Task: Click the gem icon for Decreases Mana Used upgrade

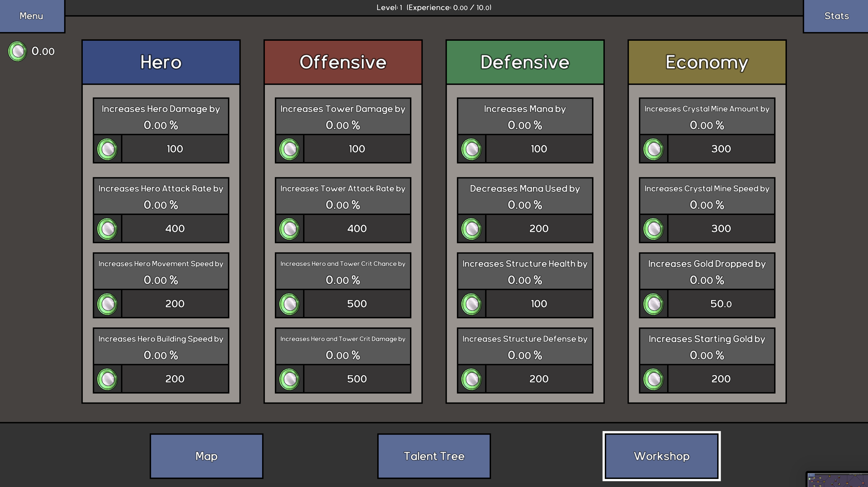Action: 471,229
